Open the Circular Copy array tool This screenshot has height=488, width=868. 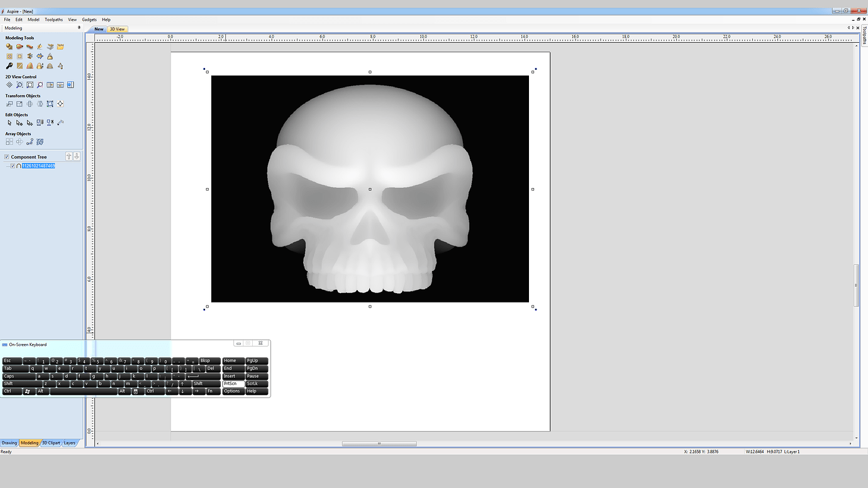pos(19,141)
